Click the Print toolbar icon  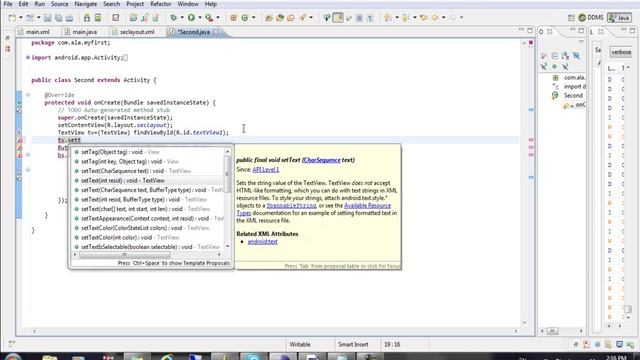click(x=69, y=18)
